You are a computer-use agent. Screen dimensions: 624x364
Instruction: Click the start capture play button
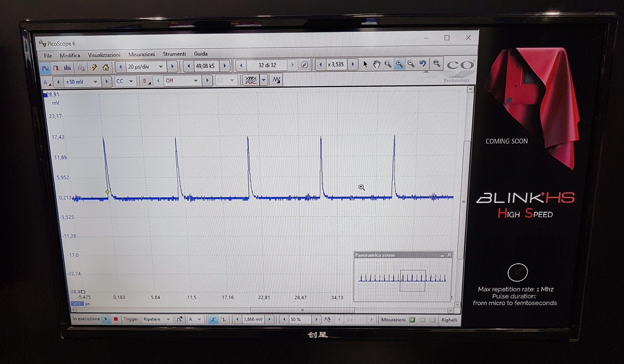pos(106,319)
